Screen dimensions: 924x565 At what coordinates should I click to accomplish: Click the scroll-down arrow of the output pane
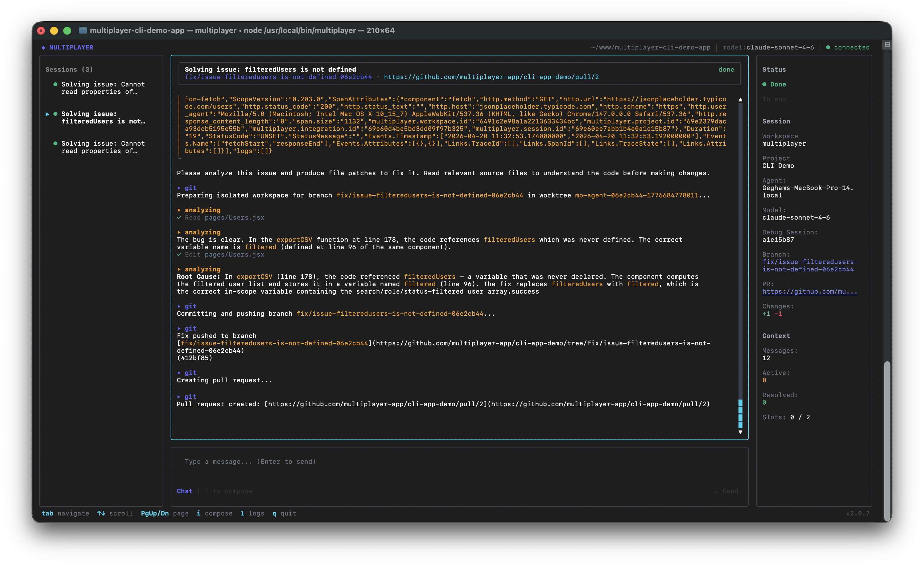point(741,432)
